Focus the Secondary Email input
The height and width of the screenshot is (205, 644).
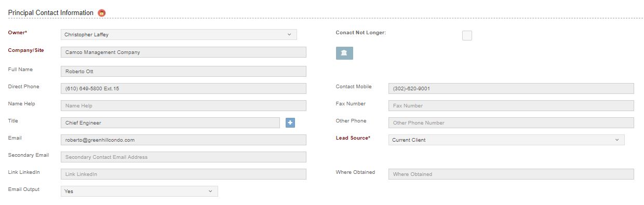[x=183, y=157]
